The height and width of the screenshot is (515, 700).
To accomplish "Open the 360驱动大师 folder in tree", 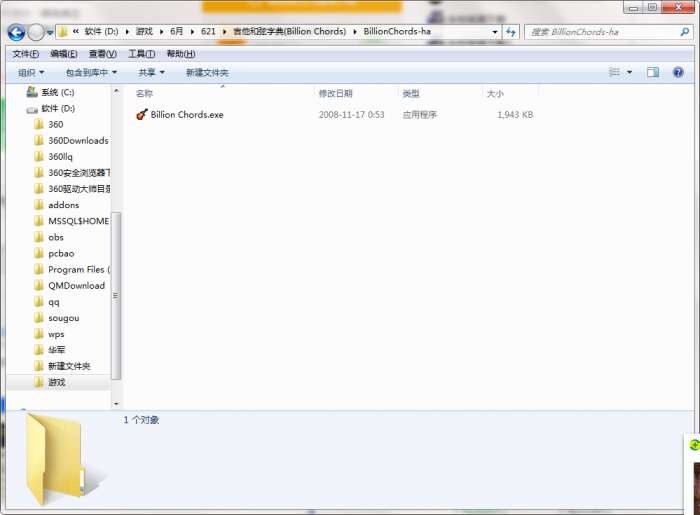I will (79, 189).
